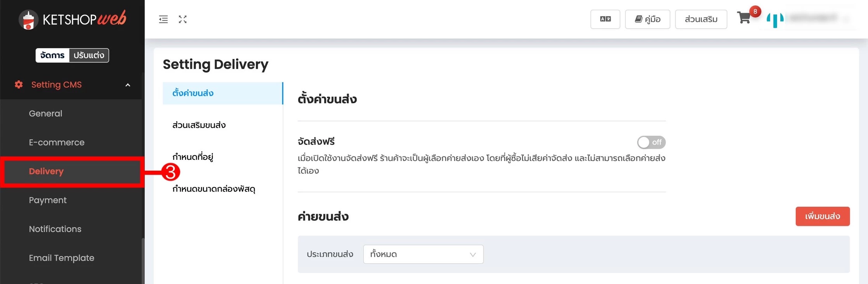Enter fullscreen using the expand icon

(x=182, y=19)
